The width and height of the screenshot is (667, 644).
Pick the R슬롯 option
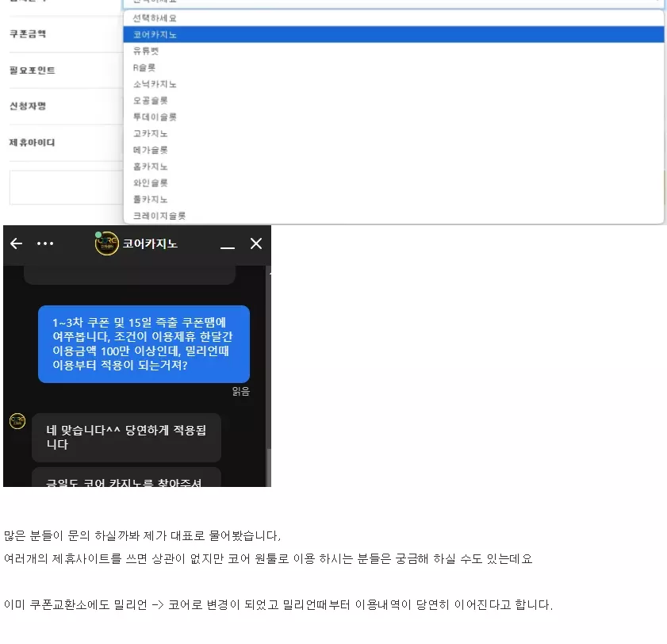point(393,67)
